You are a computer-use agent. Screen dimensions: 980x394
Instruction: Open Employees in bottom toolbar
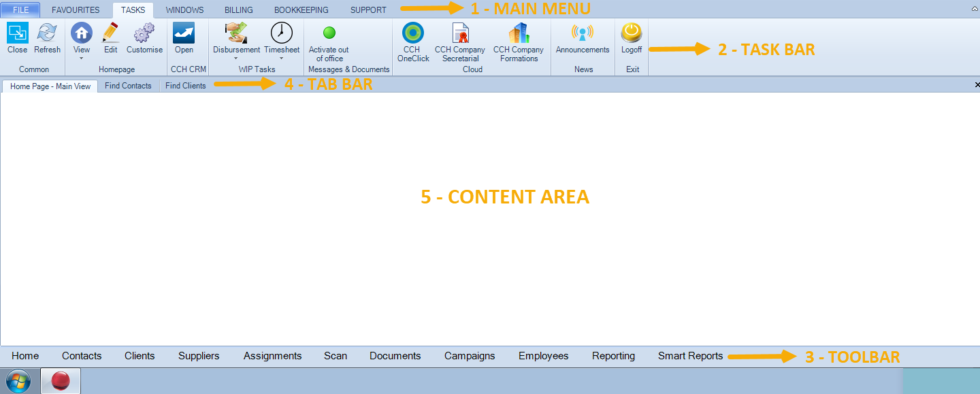pos(543,356)
